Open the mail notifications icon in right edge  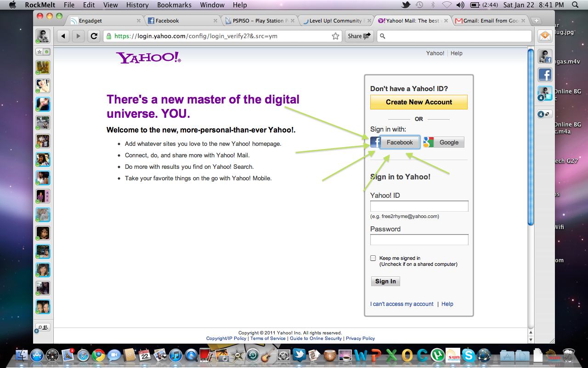tap(545, 36)
